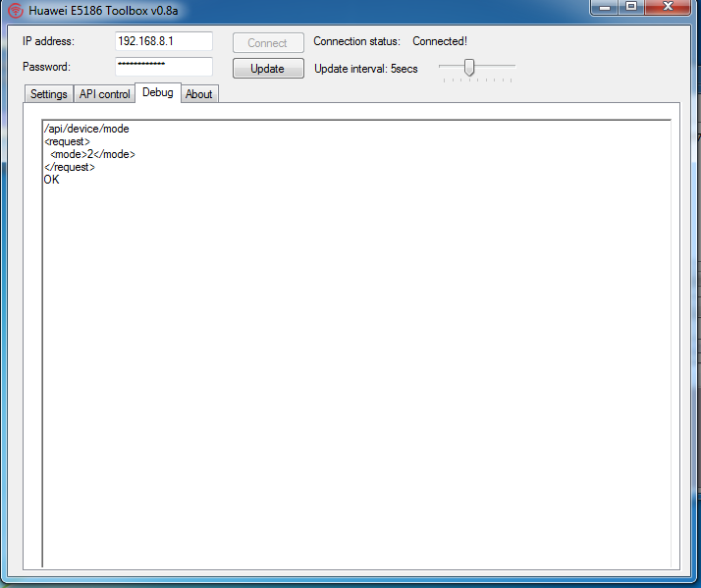The height and width of the screenshot is (588, 701).
Task: Close the Huawei Toolbox window
Action: (x=668, y=7)
